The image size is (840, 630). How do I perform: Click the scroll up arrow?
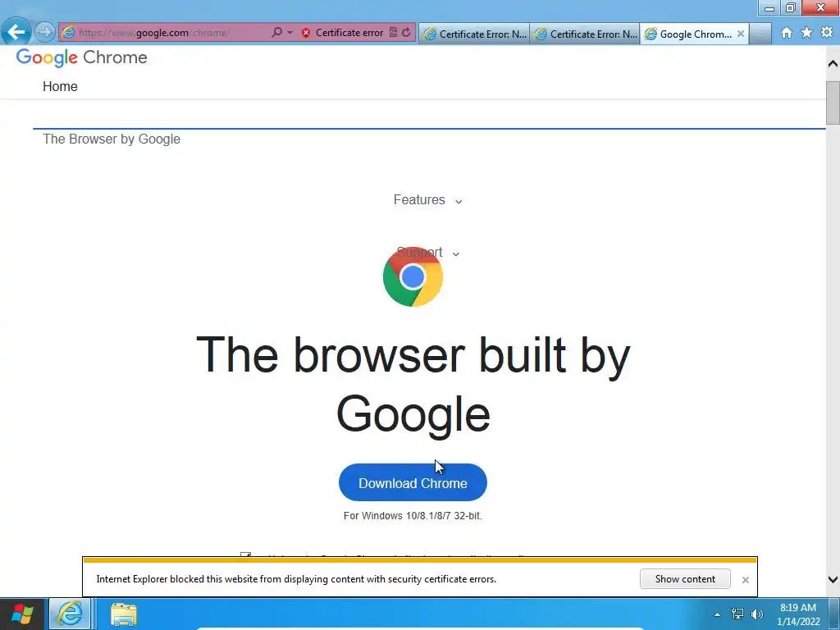click(x=833, y=64)
